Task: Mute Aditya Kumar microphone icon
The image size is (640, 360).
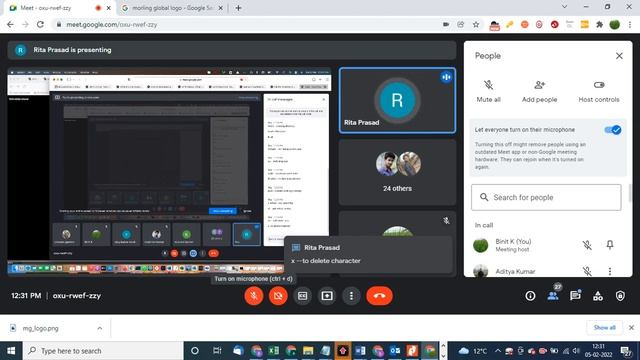Action: click(x=587, y=271)
